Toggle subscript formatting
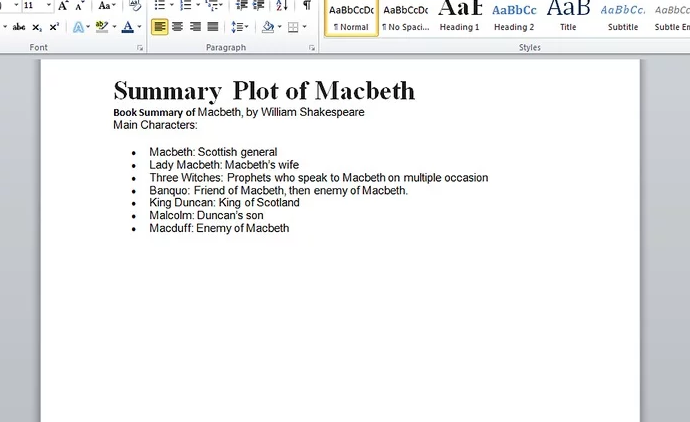This screenshot has height=422, width=690. coord(37,27)
